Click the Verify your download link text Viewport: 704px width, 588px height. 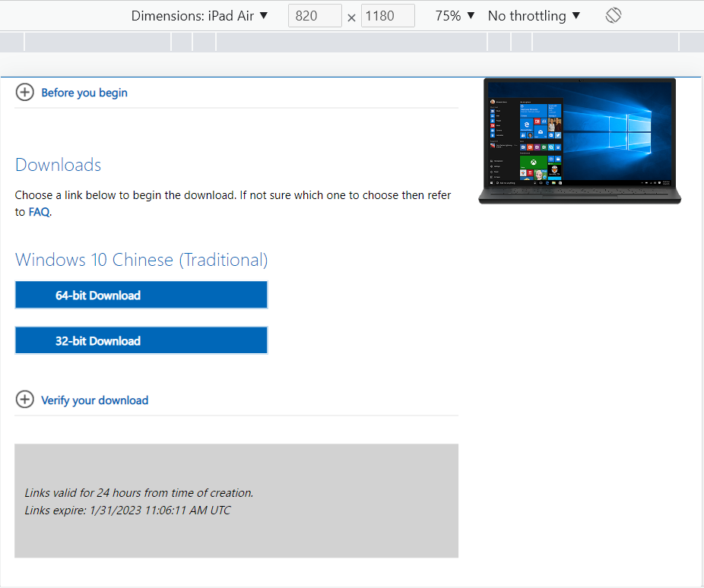[x=95, y=400]
